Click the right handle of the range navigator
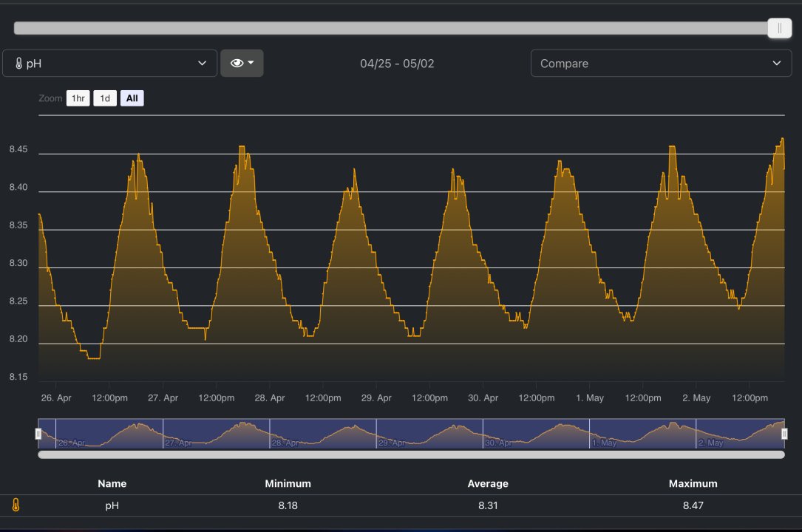 784,434
